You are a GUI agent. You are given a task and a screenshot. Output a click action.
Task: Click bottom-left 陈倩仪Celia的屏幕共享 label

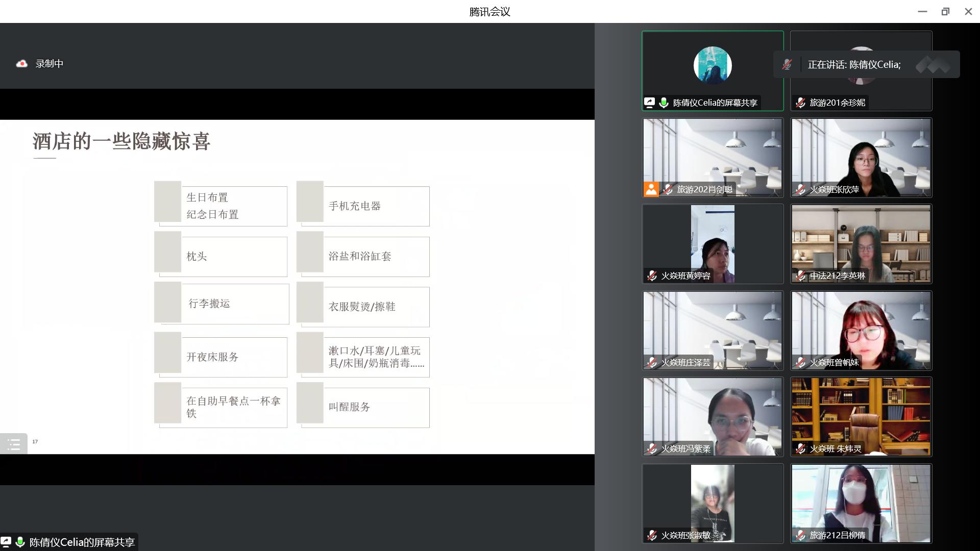(x=82, y=542)
